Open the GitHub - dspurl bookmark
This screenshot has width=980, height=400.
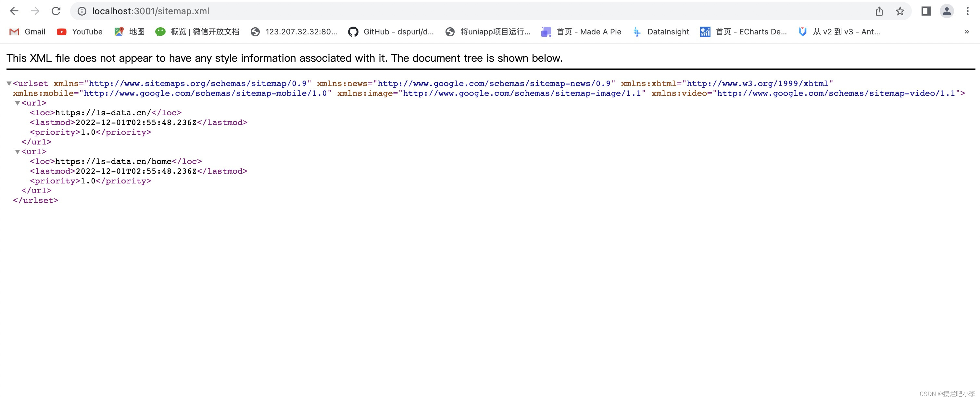coord(391,32)
